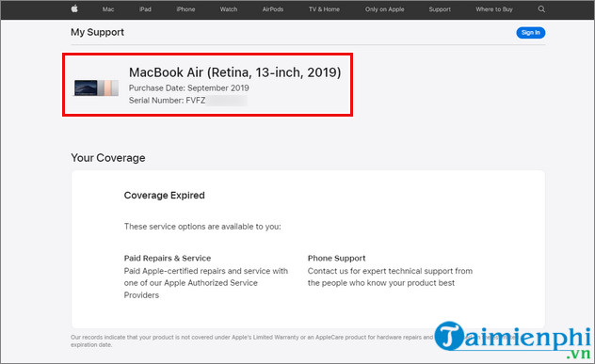Screen dimensions: 595x364
Task: Click the MacBook Air product thumbnail
Action: point(96,87)
